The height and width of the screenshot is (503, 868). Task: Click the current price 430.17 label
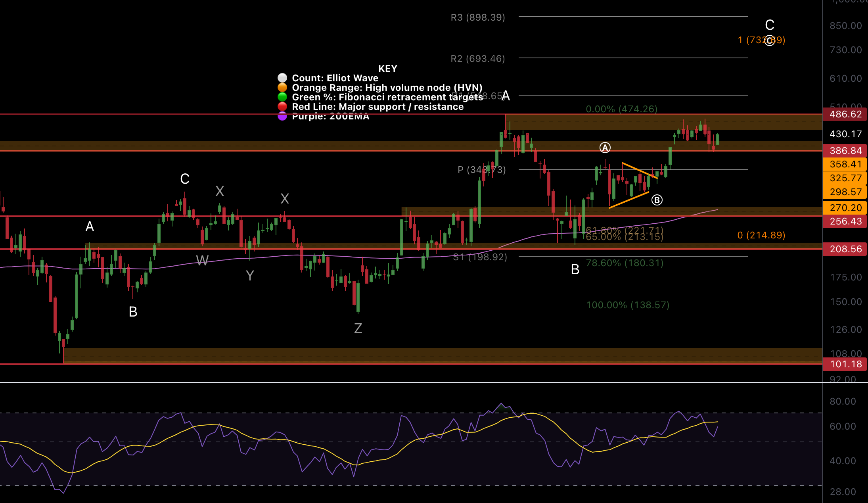[845, 134]
